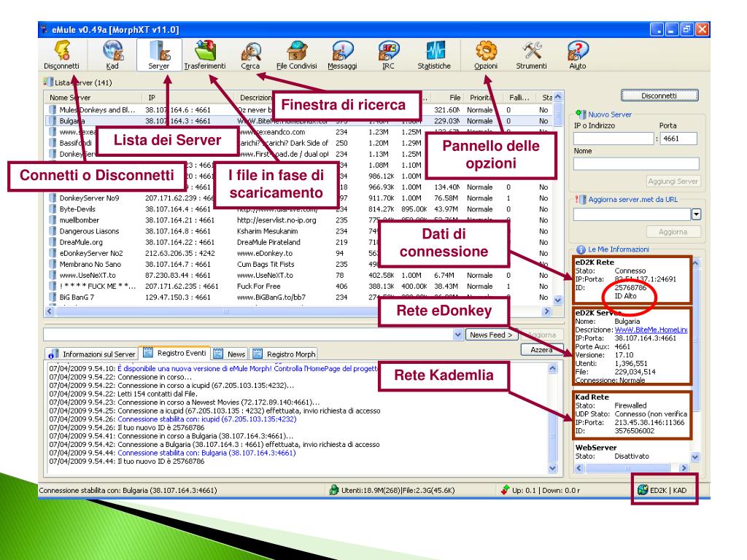Open the news feed combo box dropdown
Screen dimensions: 747x560
458,335
